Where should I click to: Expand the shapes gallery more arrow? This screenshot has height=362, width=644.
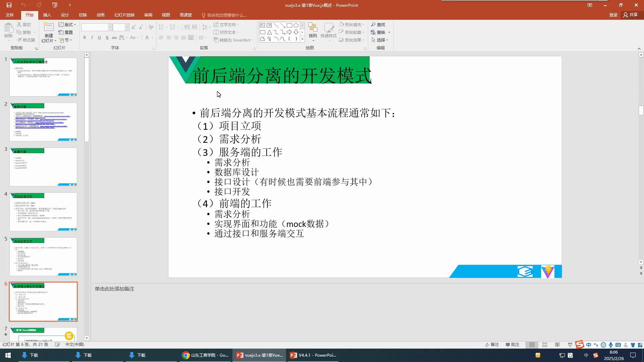[x=302, y=39]
